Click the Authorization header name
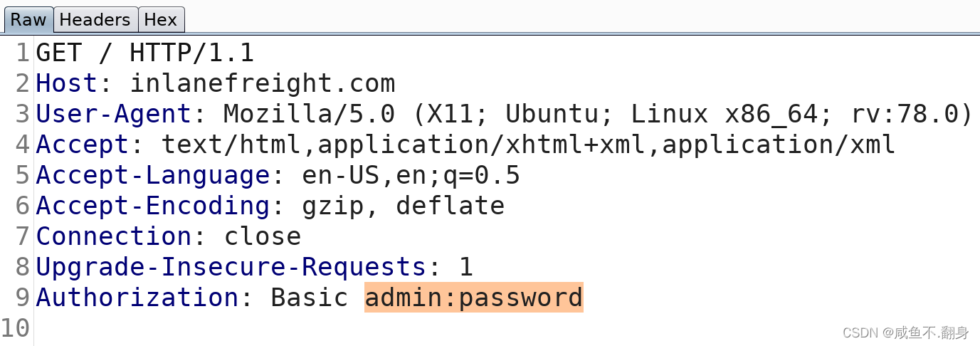This screenshot has height=346, width=980. [137, 298]
